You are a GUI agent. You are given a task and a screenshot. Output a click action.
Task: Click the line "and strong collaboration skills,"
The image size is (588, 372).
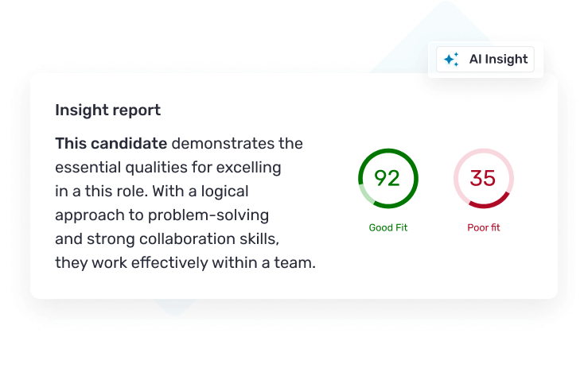pyautogui.click(x=167, y=239)
